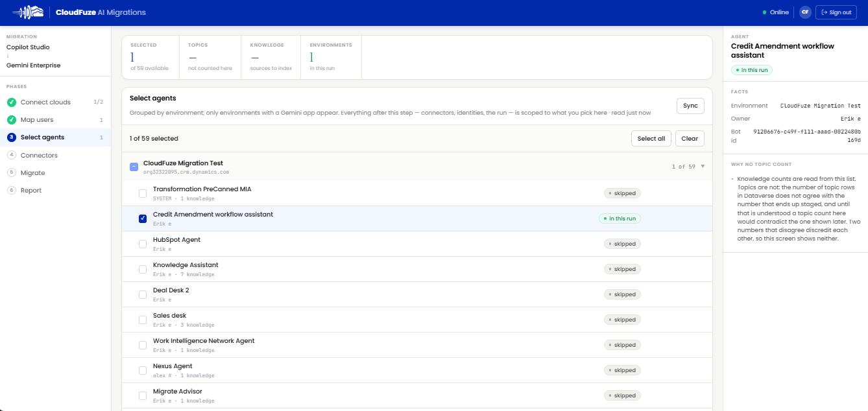
Task: Click the Knowledge summary card
Action: (271, 57)
